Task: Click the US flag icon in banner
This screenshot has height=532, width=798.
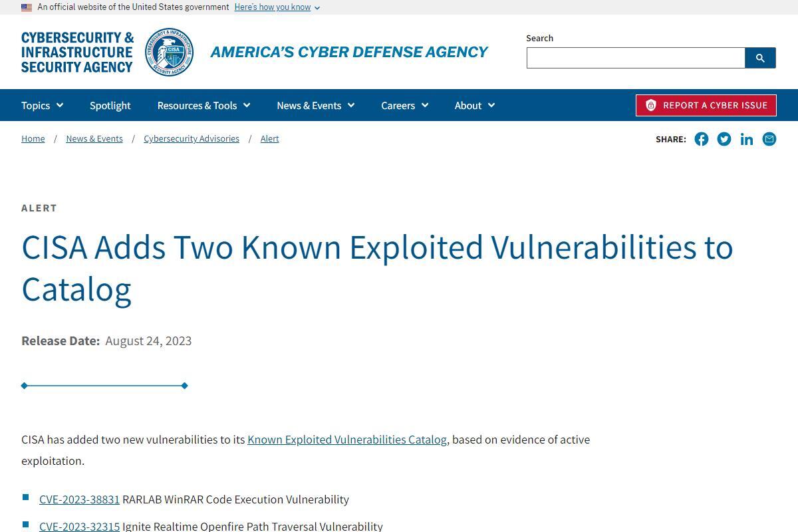Action: pos(27,7)
